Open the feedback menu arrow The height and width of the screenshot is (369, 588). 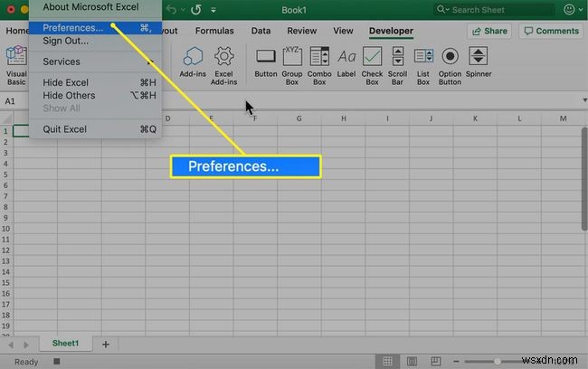(581, 9)
